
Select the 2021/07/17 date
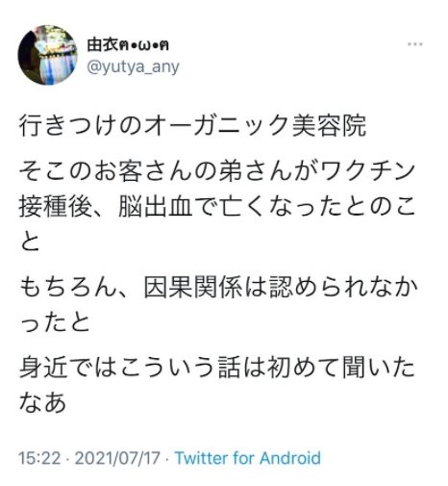tap(117, 458)
